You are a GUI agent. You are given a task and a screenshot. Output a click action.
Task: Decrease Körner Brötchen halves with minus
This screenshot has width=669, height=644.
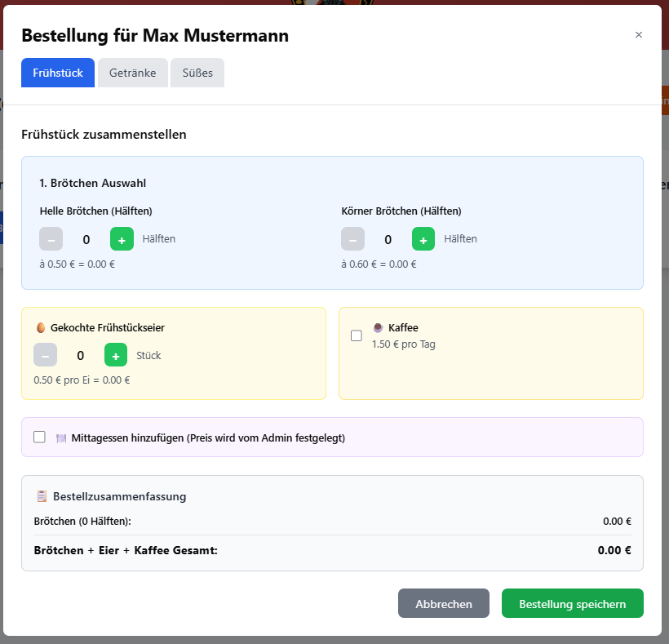pos(352,239)
